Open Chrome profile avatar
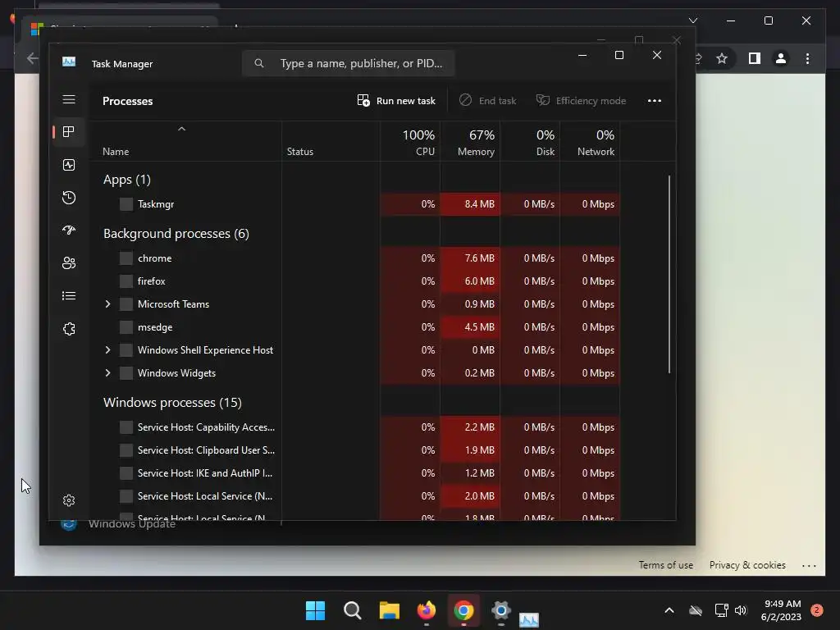 click(781, 58)
